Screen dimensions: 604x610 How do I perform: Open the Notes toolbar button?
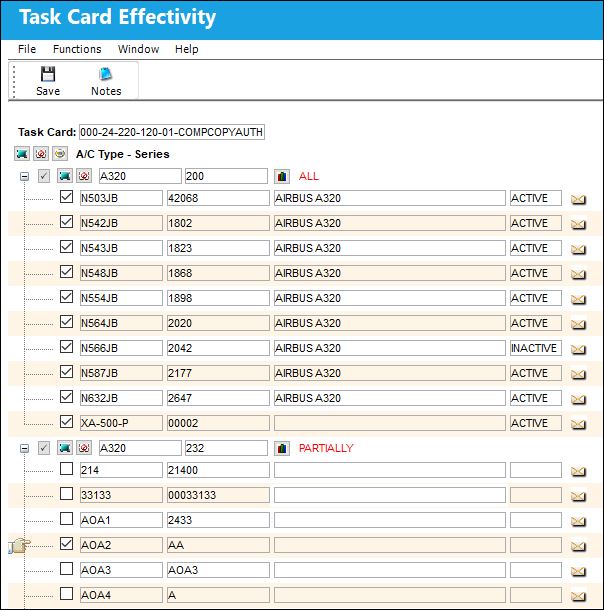(x=106, y=81)
